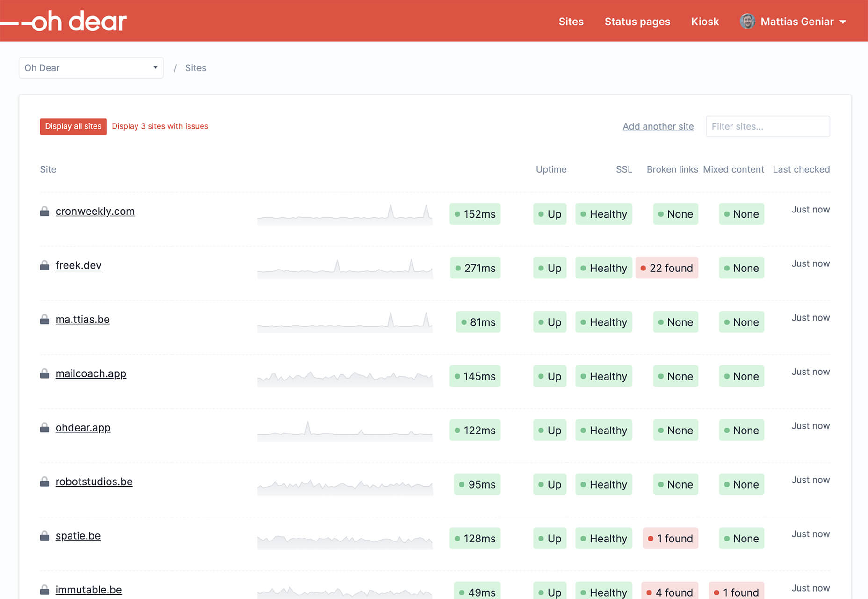Click the lock icon beside spatie.be

[44, 536]
